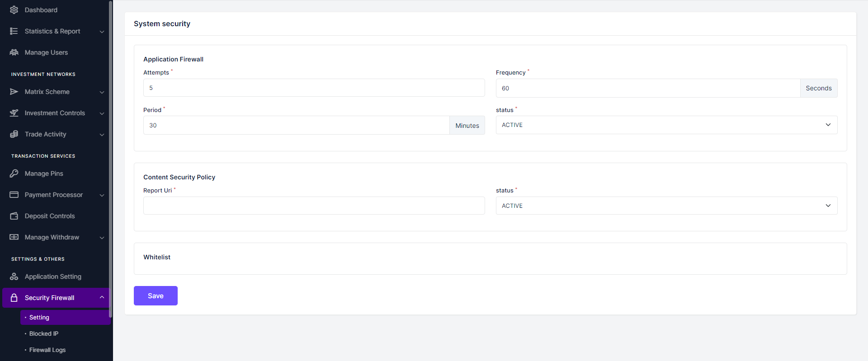Focus the Frequency input field

coord(648,88)
